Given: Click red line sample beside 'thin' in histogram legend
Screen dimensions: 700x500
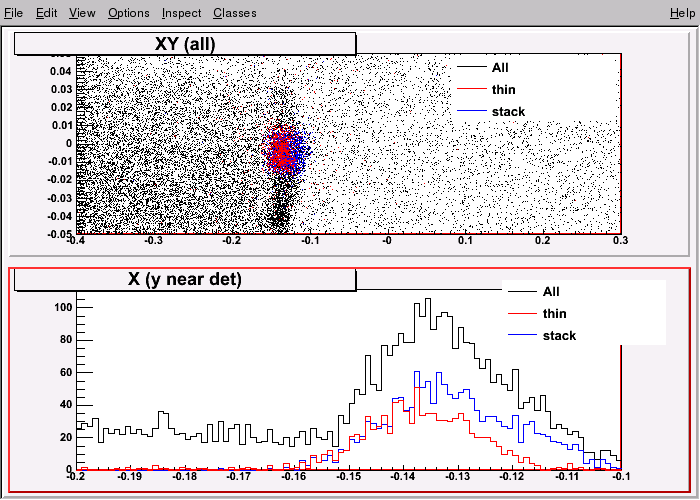Looking at the screenshot, I should click(x=522, y=313).
